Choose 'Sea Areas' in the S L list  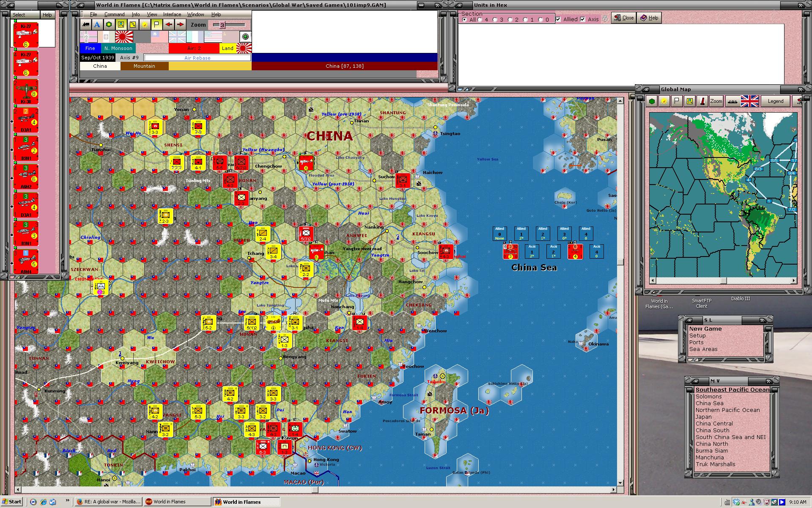pos(703,349)
